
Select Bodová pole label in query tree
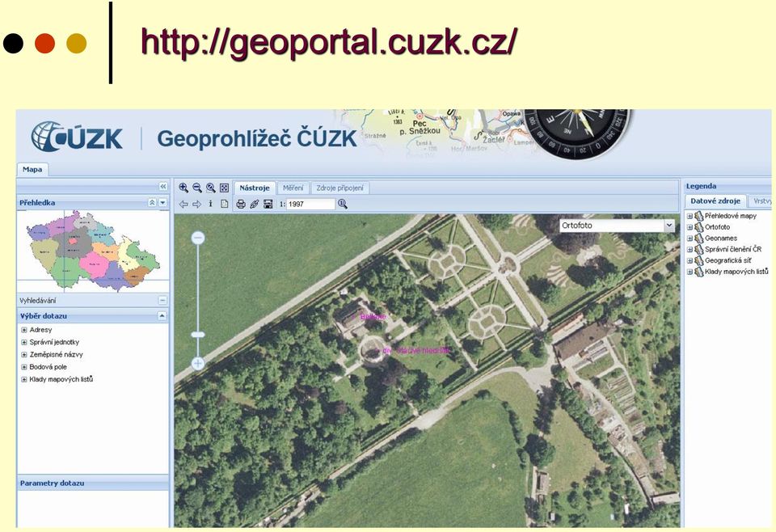pos(48,367)
